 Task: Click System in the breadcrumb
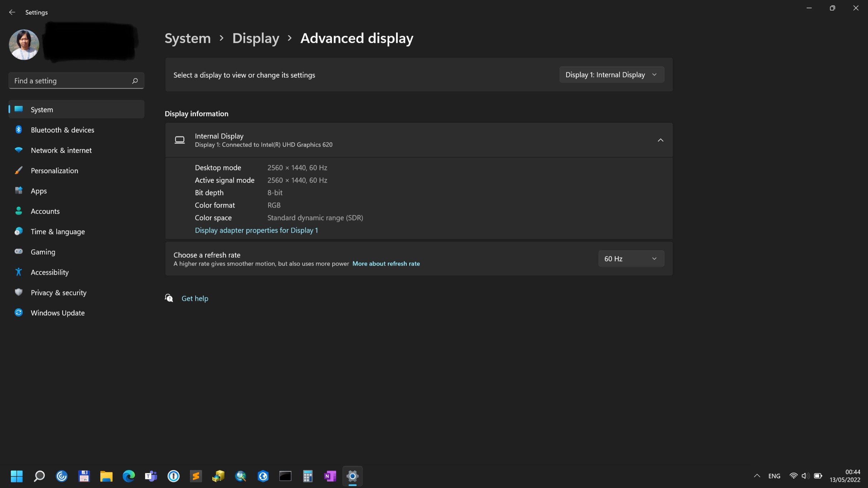coord(188,38)
